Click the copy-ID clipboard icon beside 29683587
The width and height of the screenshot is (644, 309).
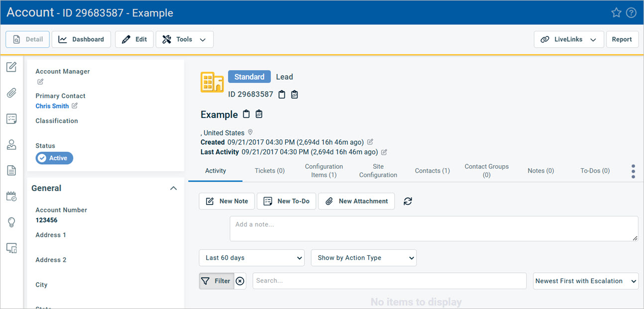(x=282, y=94)
